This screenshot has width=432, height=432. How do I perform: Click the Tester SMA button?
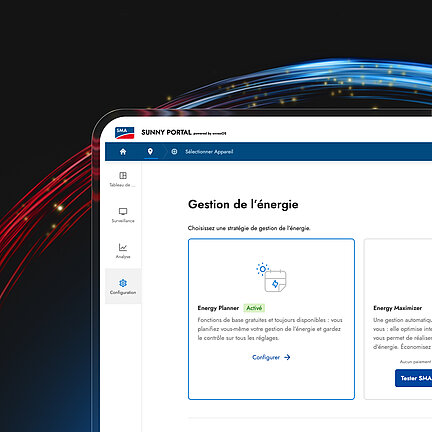tap(413, 378)
